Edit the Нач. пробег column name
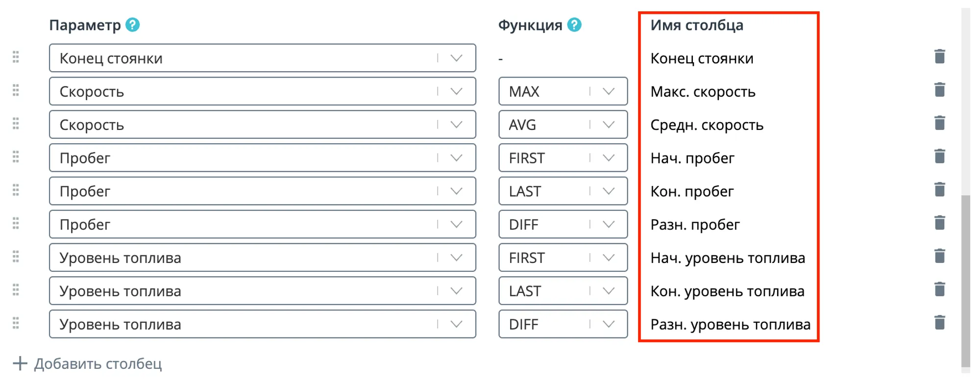This screenshot has height=388, width=980. pyautogui.click(x=692, y=158)
